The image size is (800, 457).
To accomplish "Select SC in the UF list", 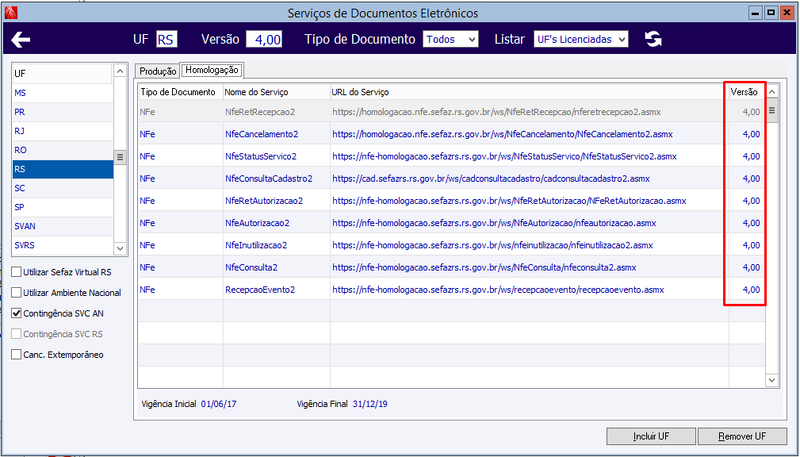I will pos(62,188).
